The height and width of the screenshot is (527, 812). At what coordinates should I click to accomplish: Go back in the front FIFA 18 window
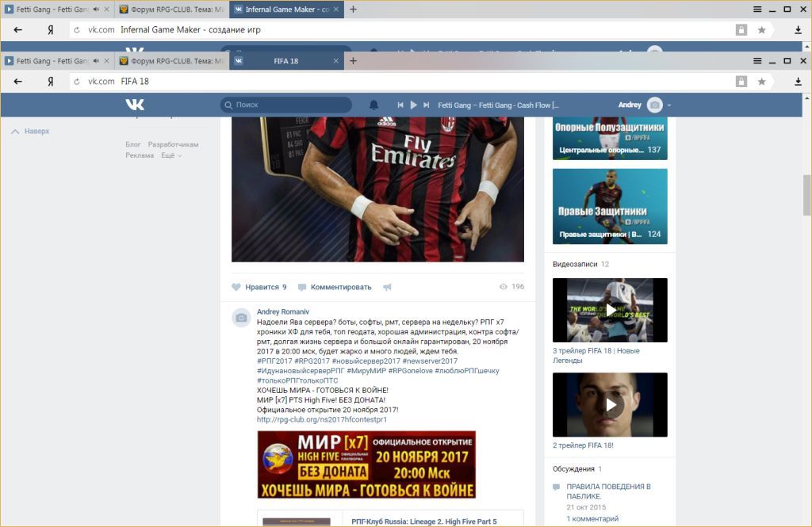[x=17, y=82]
